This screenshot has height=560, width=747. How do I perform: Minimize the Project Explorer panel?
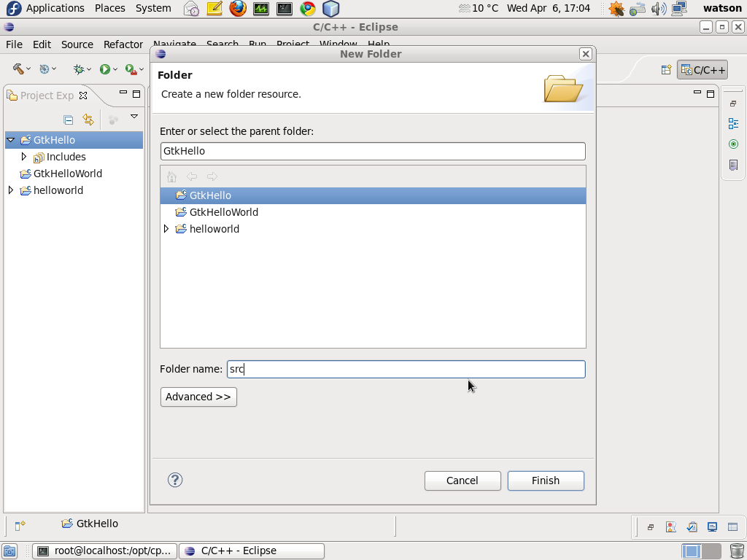123,93
